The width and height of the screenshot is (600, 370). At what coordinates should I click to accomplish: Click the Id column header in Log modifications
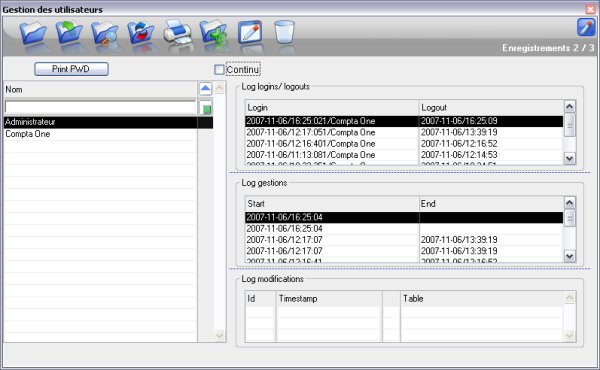pos(260,298)
